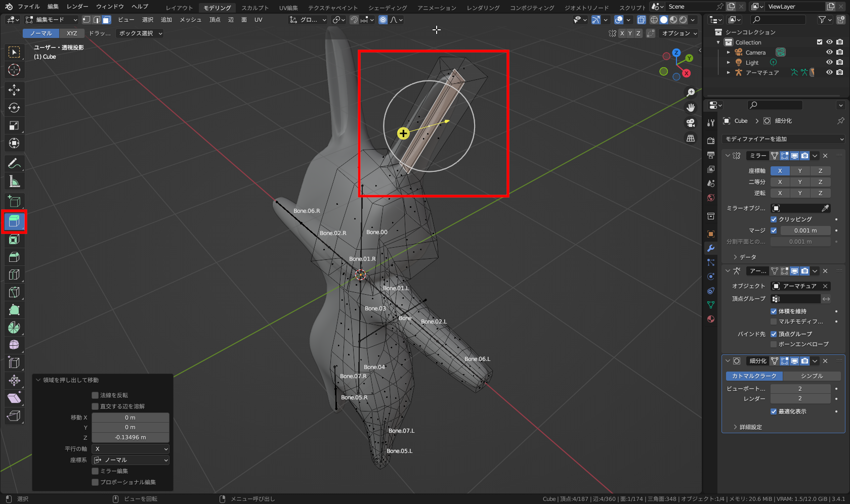Click the ミラーオブジェクト object field
This screenshot has height=504, width=850.
[800, 208]
